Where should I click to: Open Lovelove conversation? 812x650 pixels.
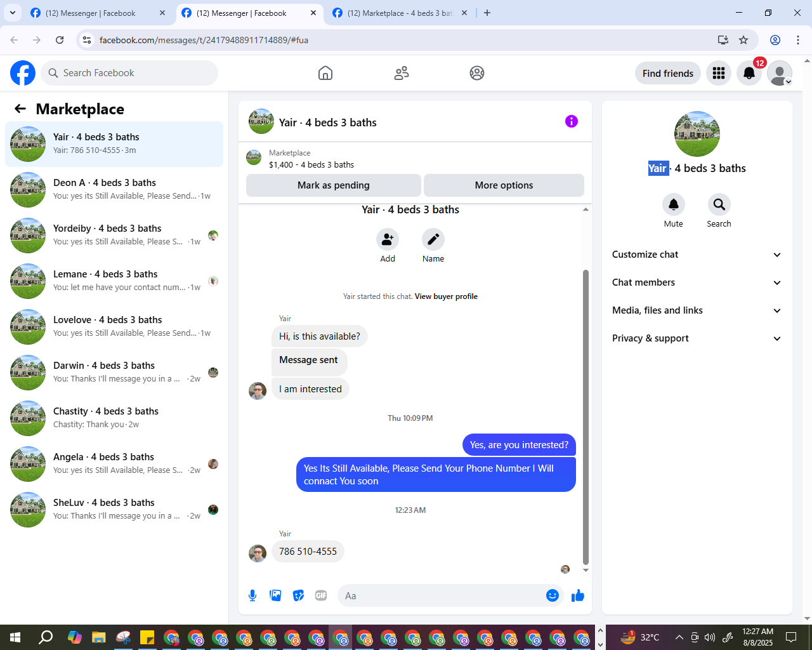coord(114,327)
